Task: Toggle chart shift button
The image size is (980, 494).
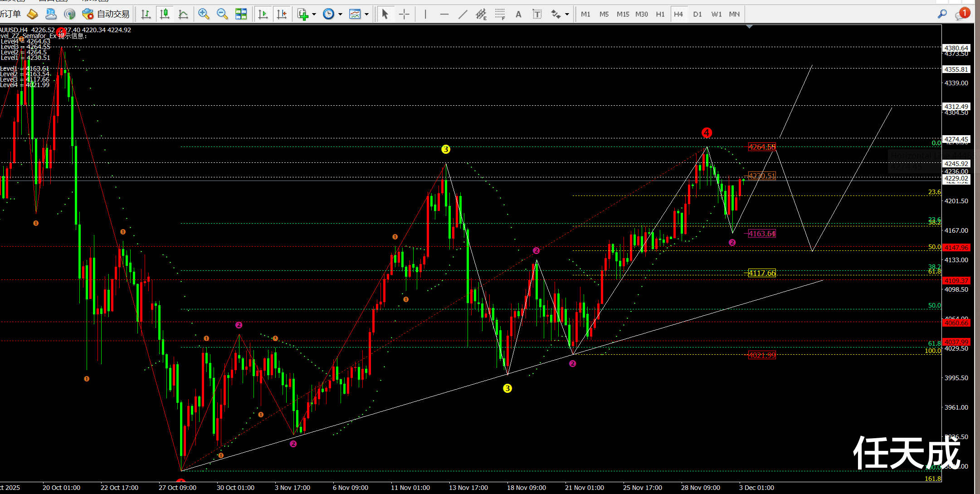Action: (x=282, y=14)
